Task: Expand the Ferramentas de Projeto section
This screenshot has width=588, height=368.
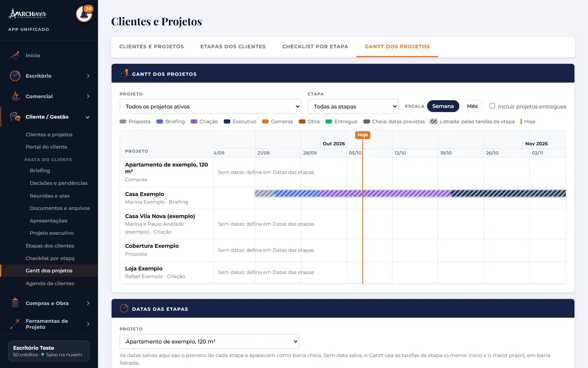Action: click(88, 324)
